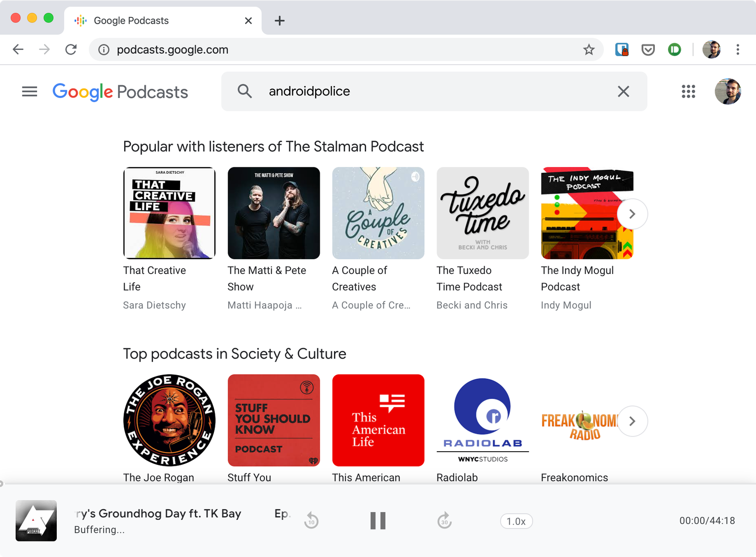Go forward in browser history
This screenshot has height=557, width=756.
(44, 49)
